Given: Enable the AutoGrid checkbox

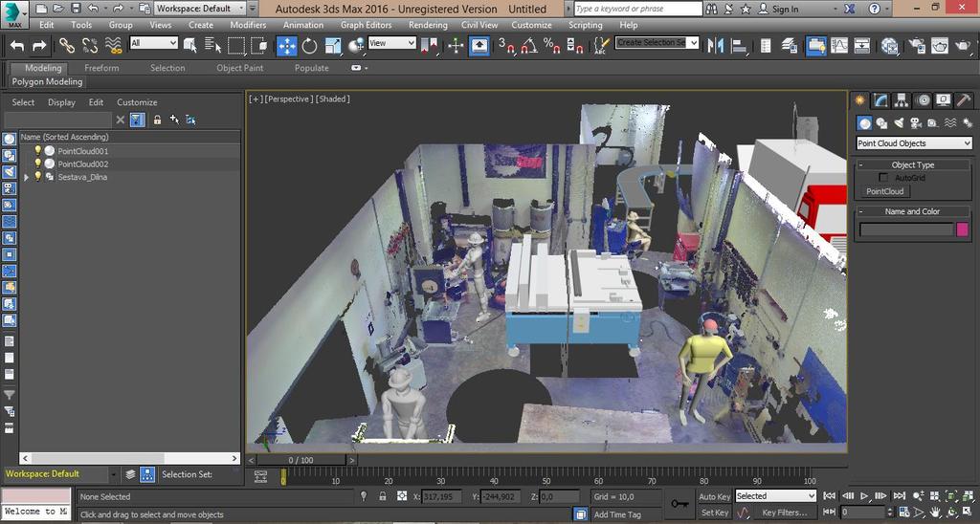Looking at the screenshot, I should 883,178.
